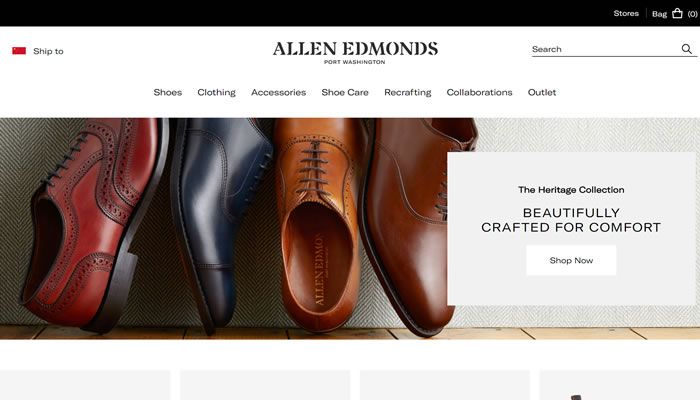The height and width of the screenshot is (400, 700).
Task: Visit the Outlet section
Action: [x=542, y=92]
